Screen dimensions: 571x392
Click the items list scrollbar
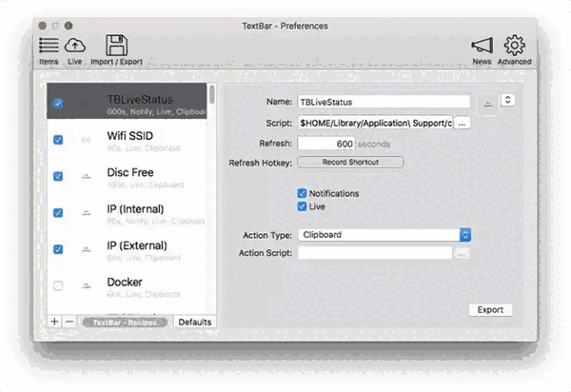pyautogui.click(x=212, y=94)
